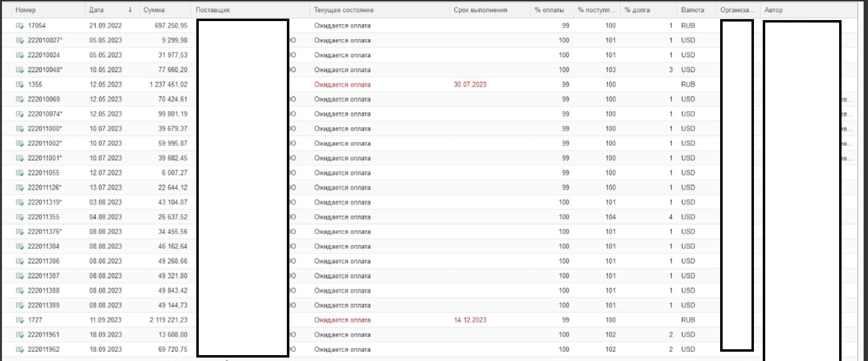Click the document icon for order 1727
This screenshot has height=361, width=868.
click(x=20, y=320)
